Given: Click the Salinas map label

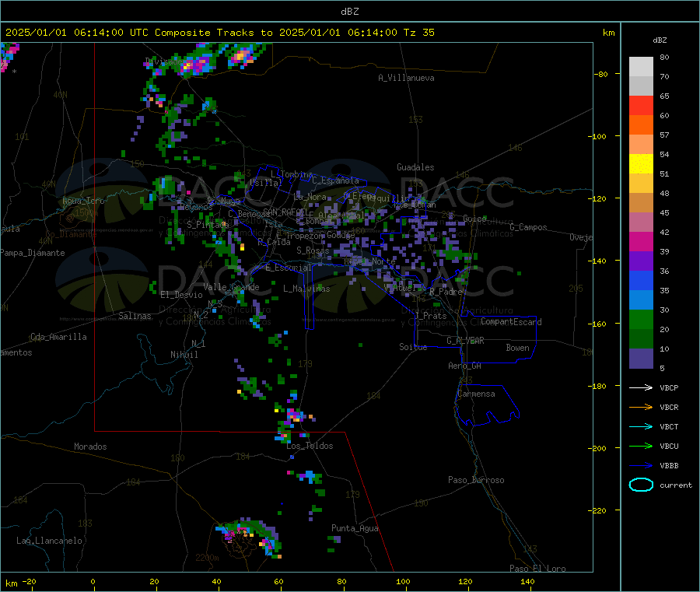Looking at the screenshot, I should point(135,316).
